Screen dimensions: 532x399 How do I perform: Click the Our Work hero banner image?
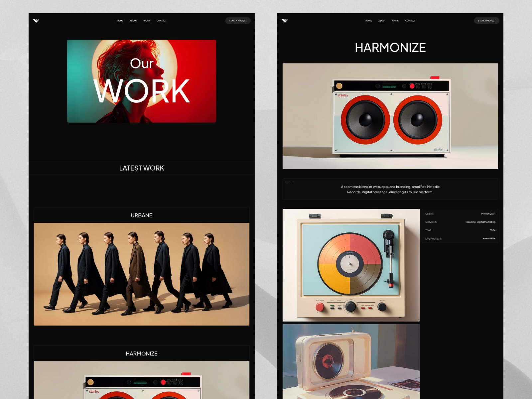click(142, 81)
